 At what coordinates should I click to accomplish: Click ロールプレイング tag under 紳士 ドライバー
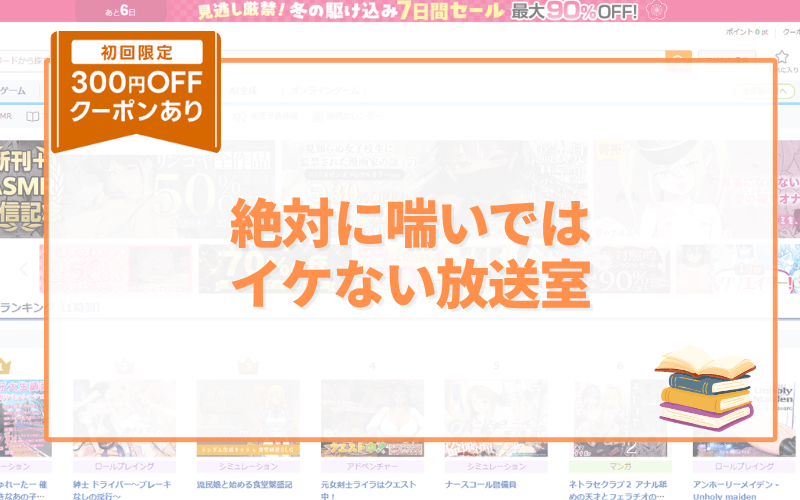(124, 466)
